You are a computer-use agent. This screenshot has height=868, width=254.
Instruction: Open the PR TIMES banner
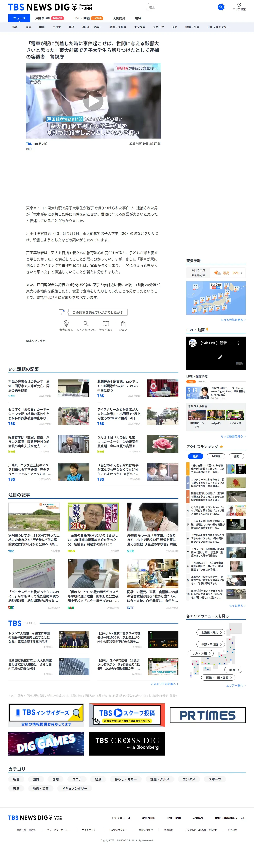(208, 715)
